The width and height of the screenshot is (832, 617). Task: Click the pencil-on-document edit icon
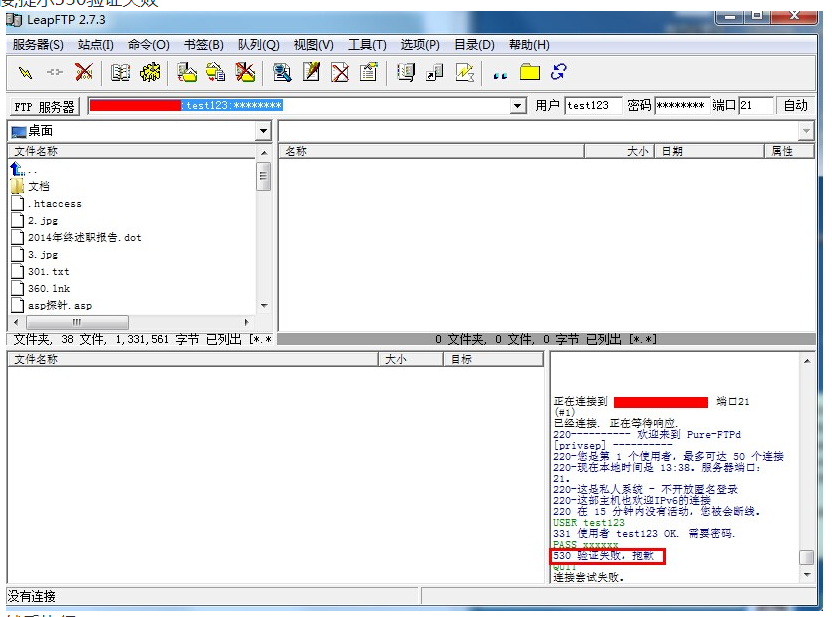[x=312, y=72]
